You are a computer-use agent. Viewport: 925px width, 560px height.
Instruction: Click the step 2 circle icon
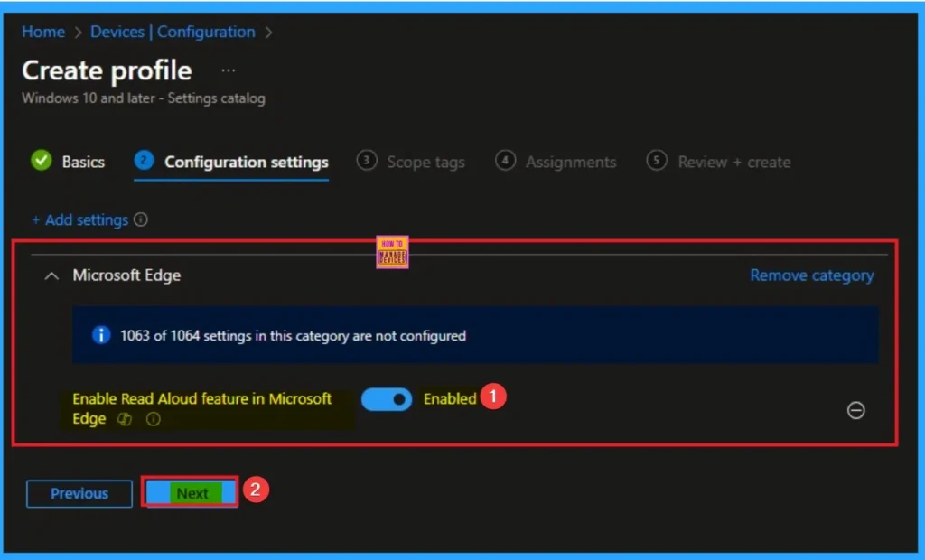point(144,160)
